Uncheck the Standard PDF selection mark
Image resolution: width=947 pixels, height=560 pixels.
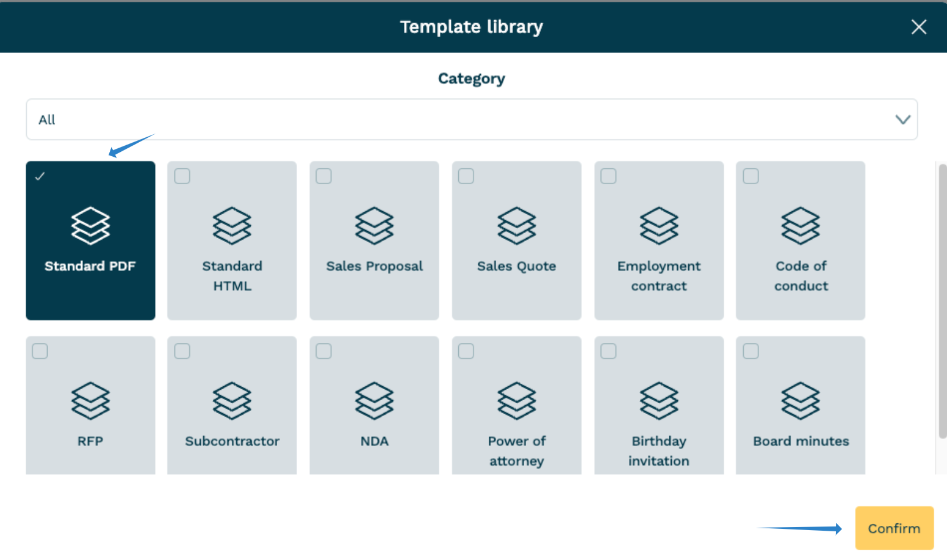pyautogui.click(x=40, y=176)
